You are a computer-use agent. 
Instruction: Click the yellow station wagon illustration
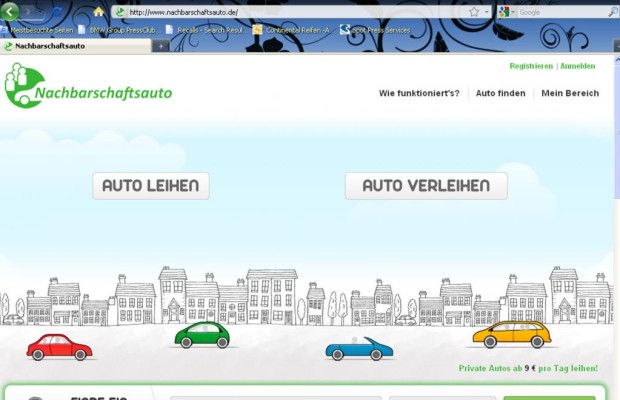(x=512, y=334)
